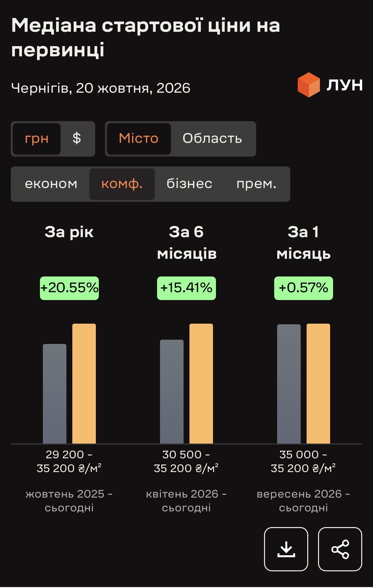Choose the комф. housing class tab
373x588 pixels.
122,184
